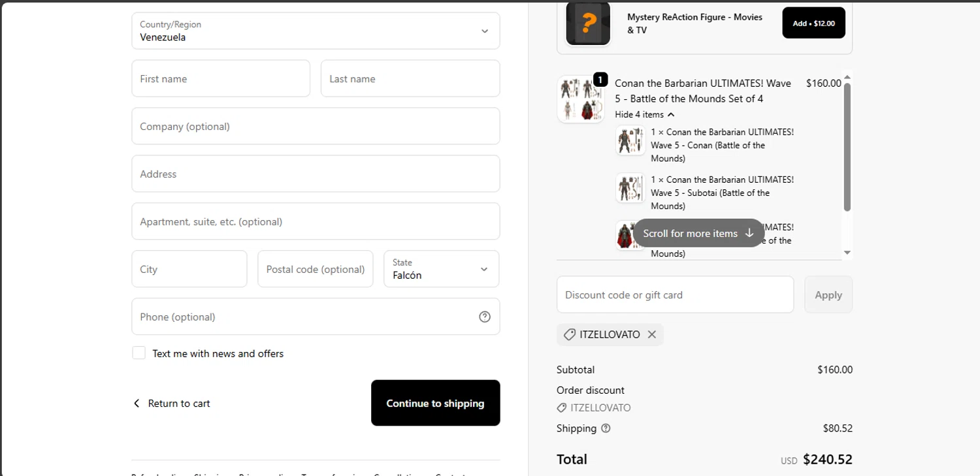Screen dimensions: 980x476
Task: Click into the Address field
Action: [316, 174]
